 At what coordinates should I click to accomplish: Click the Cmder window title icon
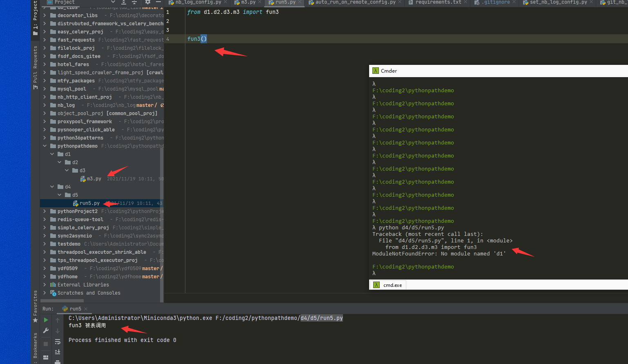[x=376, y=71]
